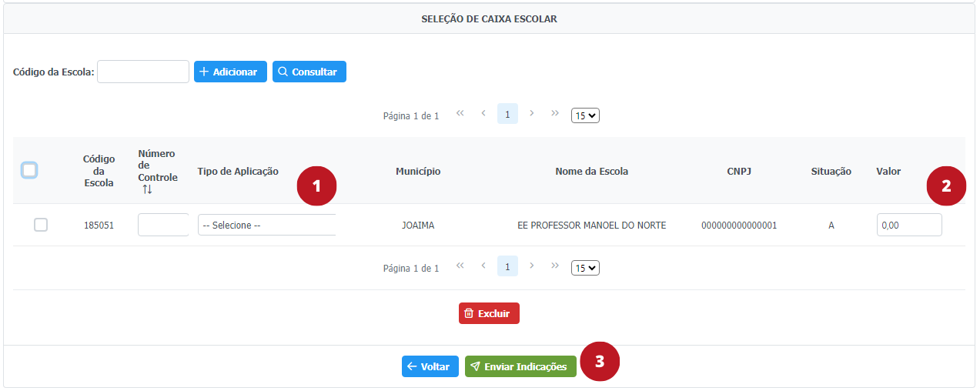The width and height of the screenshot is (980, 391).
Task: Select page 1 in top paginator
Action: (507, 114)
